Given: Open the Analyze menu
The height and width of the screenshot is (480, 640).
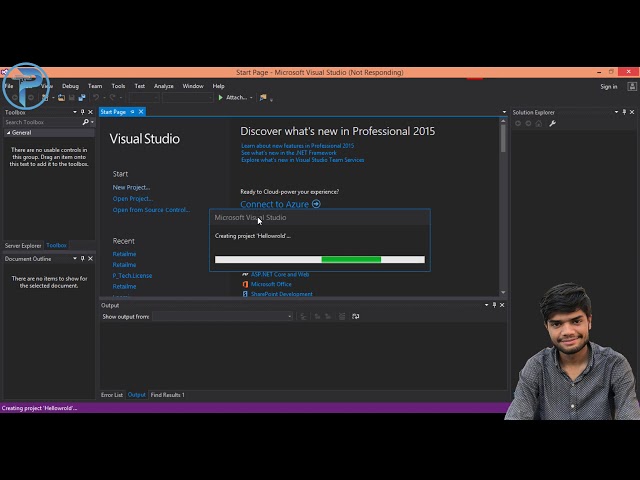Looking at the screenshot, I should 164,86.
